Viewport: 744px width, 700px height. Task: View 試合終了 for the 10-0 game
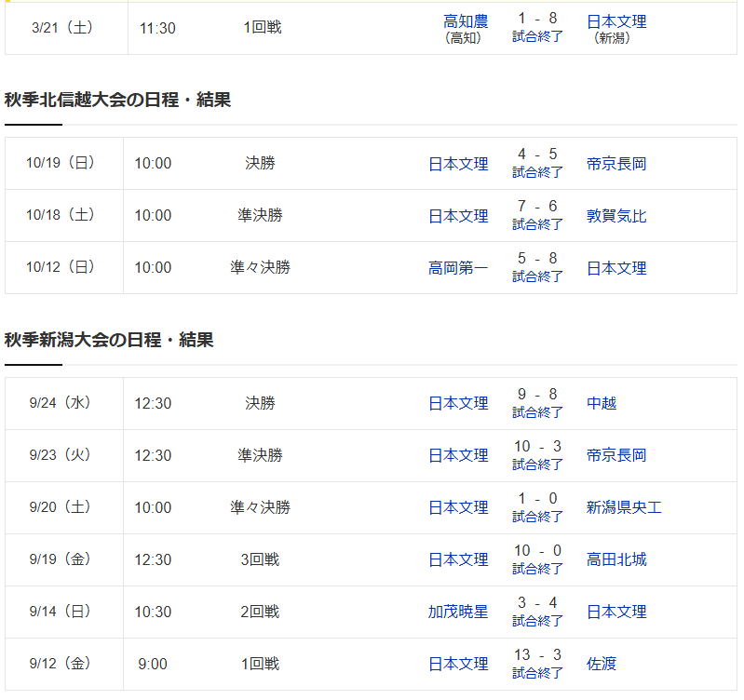(x=537, y=569)
